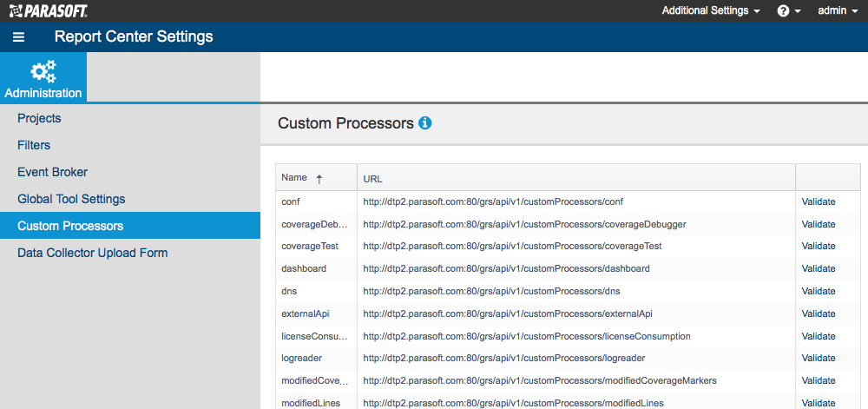Viewport: 868px width, 409px height.
Task: Open the hamburger navigation menu
Action: pos(19,37)
